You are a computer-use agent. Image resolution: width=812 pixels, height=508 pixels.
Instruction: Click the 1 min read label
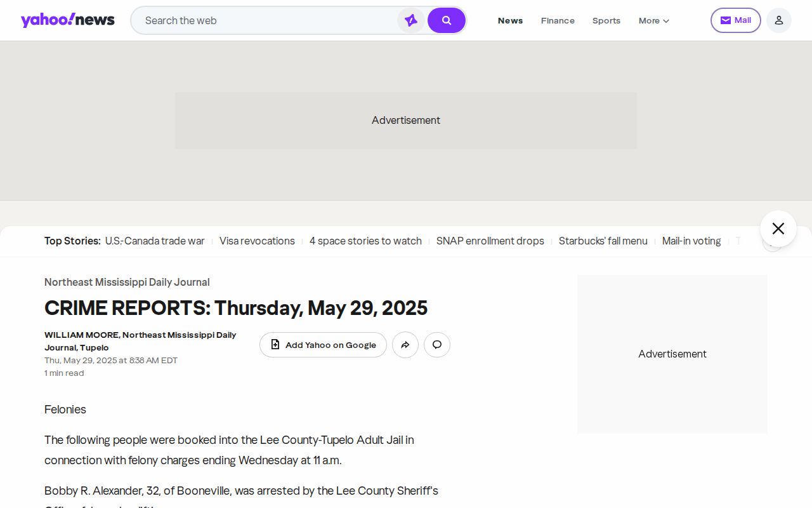tap(64, 373)
